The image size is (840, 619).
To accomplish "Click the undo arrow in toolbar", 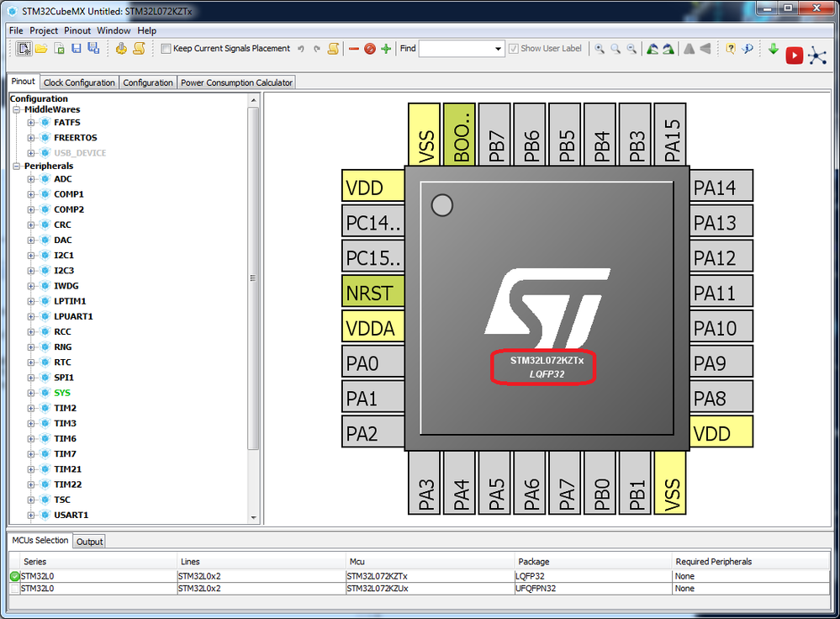I will point(301,49).
